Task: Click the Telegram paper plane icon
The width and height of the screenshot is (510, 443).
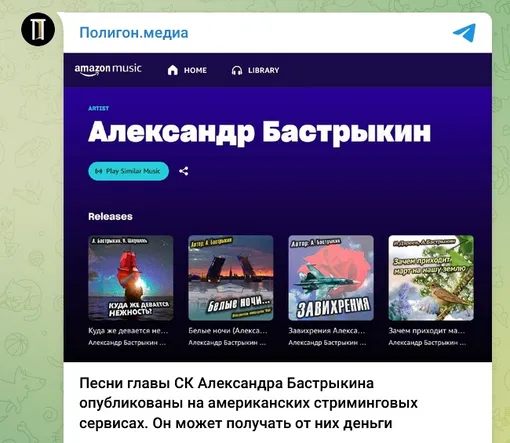Action: coord(464,33)
